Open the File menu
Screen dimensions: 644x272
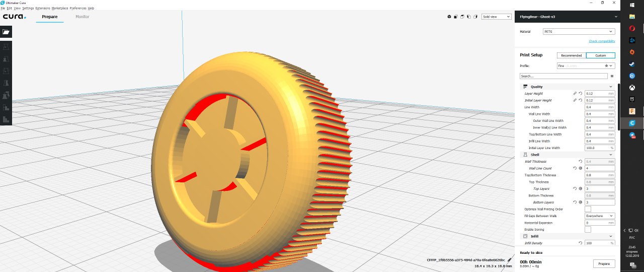tap(3, 9)
